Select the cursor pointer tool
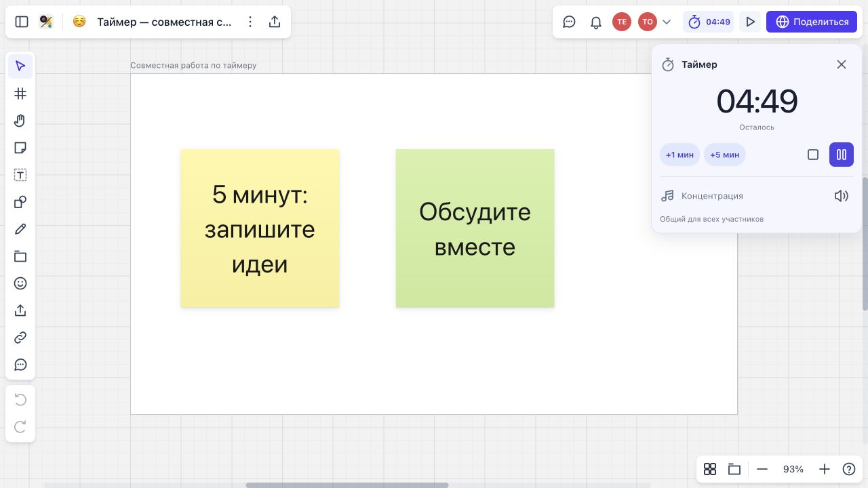 coord(20,66)
